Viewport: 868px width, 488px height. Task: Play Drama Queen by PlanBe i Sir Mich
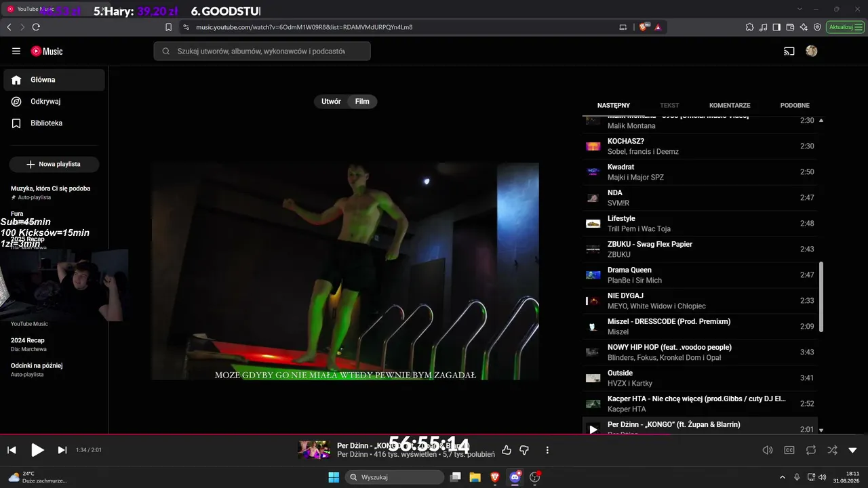pos(701,275)
